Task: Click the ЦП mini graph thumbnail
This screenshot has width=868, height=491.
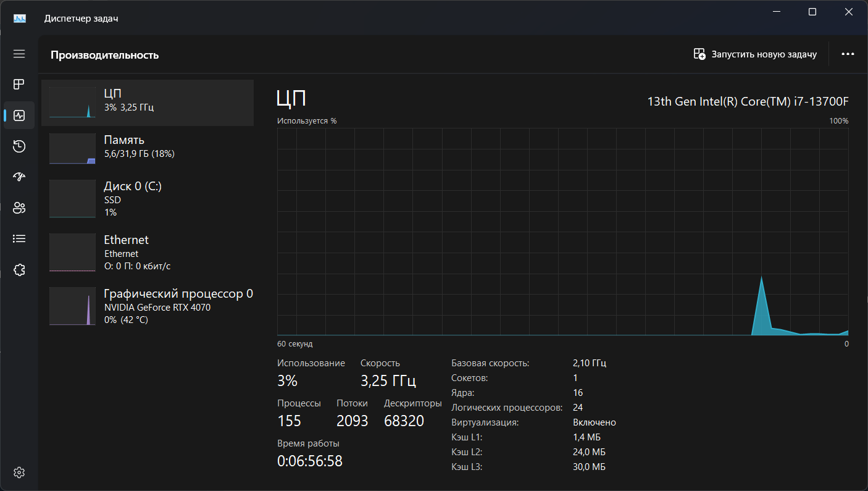Action: (x=72, y=103)
